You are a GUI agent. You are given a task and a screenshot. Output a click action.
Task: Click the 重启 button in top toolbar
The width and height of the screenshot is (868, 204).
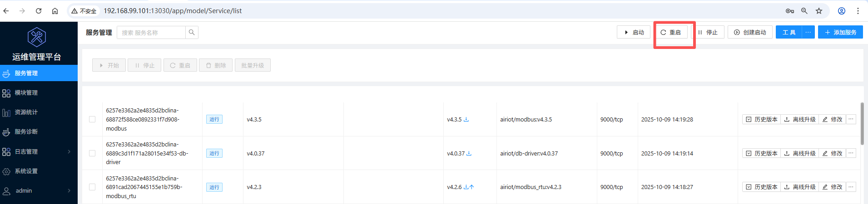coord(670,32)
